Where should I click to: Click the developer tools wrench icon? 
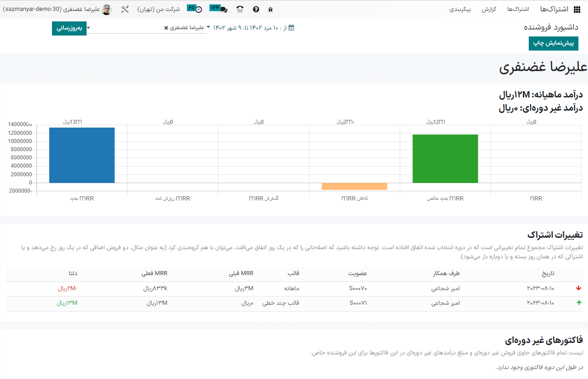(x=124, y=9)
